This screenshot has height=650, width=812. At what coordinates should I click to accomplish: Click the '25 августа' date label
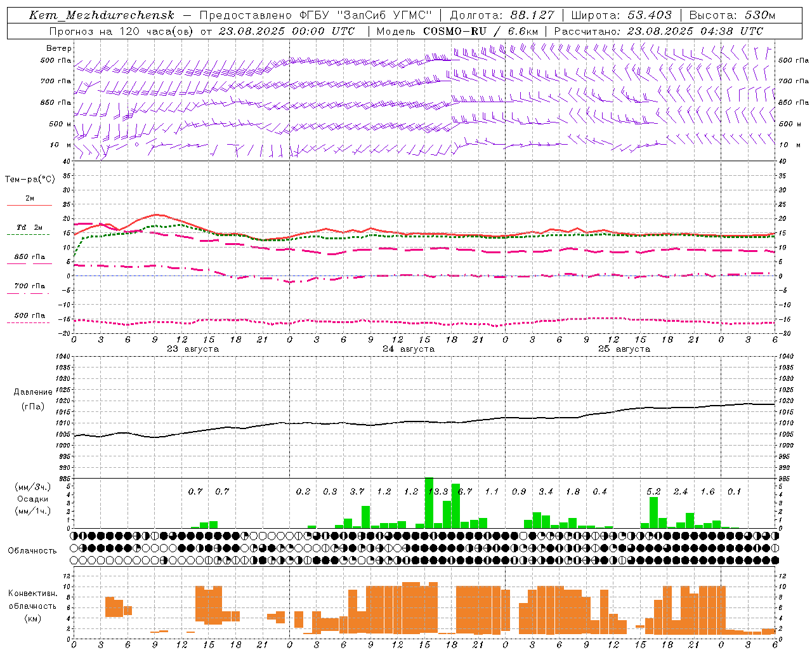(x=624, y=349)
